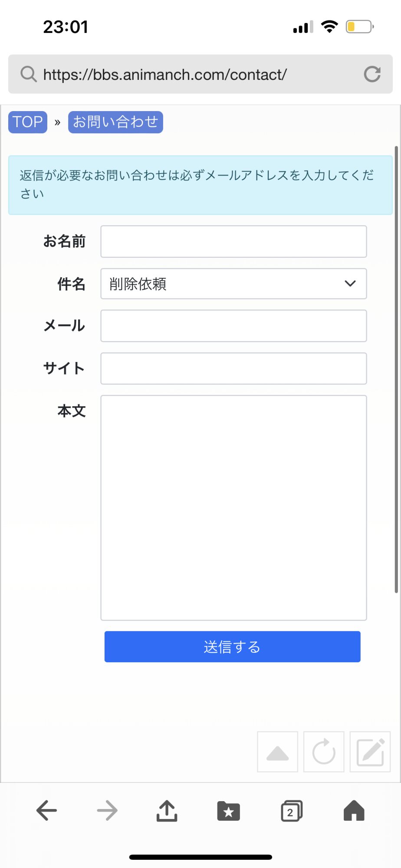
Task: Open the 件名 dropdown showing 削除依頼
Action: click(x=233, y=284)
